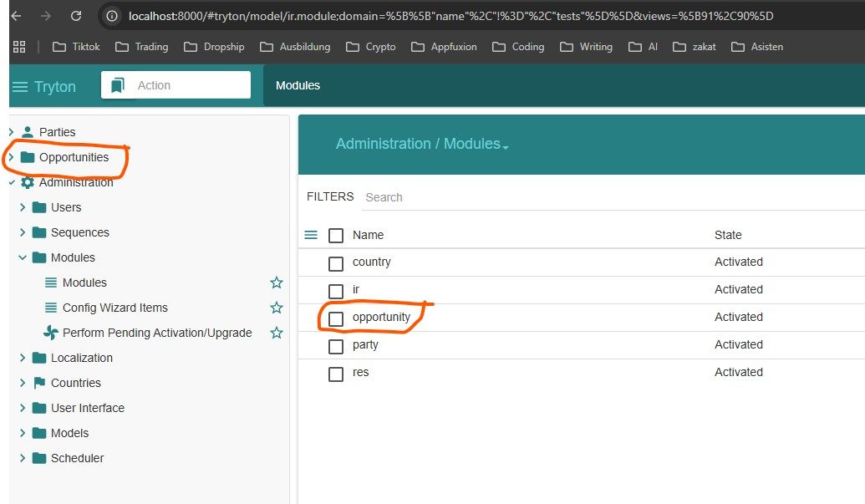Open the Administration / Modules dropdown arrow
Screen dimensions: 865x504
pyautogui.click(x=506, y=146)
